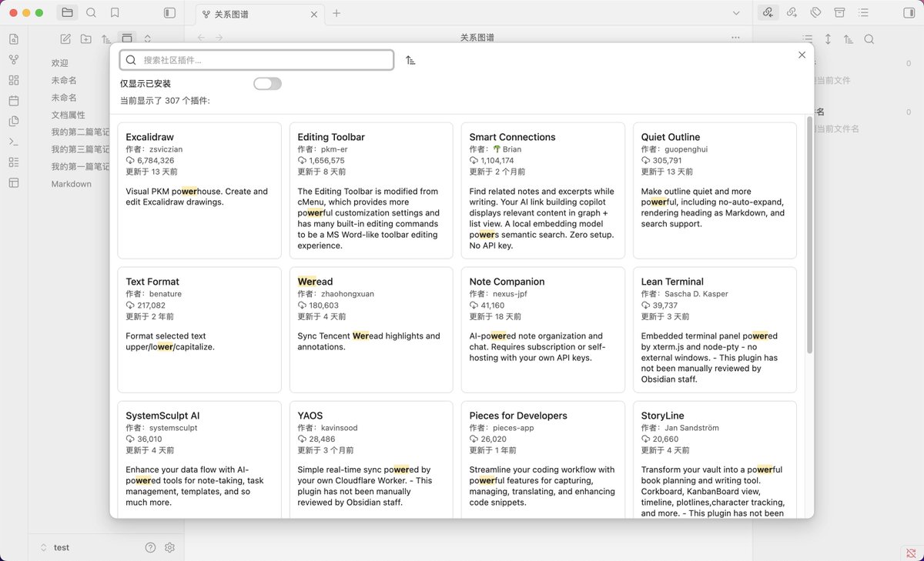Collapse the left sidebar toggle
Image resolution: width=924 pixels, height=561 pixels.
(169, 13)
